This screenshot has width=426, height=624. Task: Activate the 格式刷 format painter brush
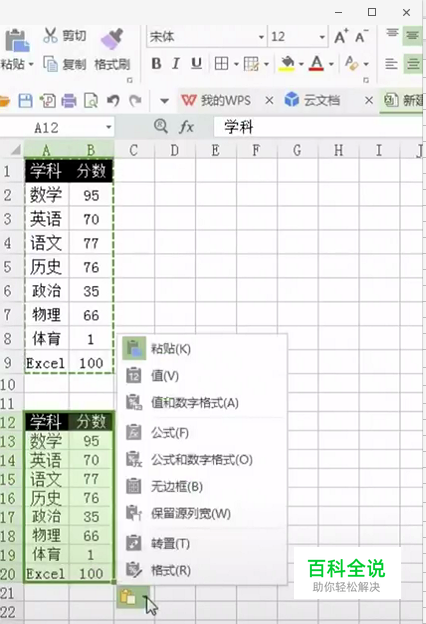click(x=112, y=49)
